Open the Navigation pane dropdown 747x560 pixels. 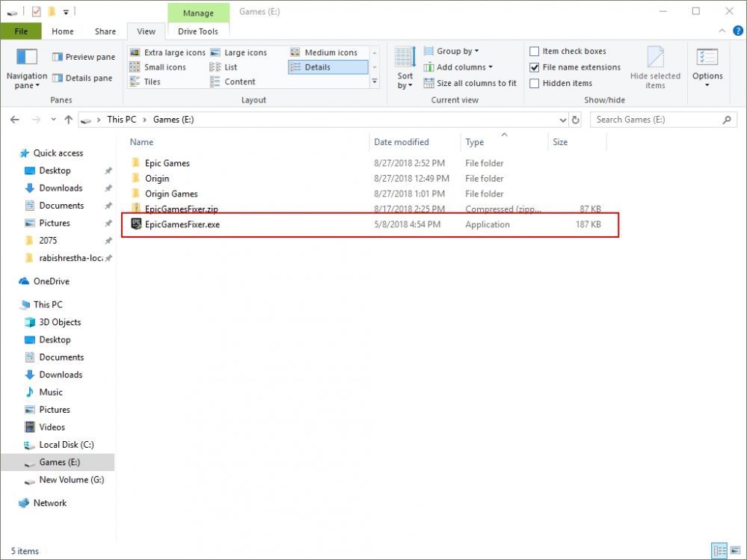(x=27, y=69)
